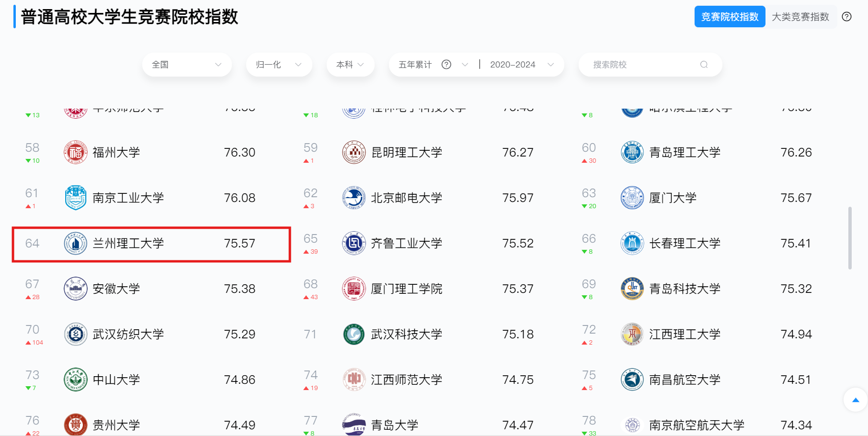Click help icon beside 大类竞赛指数 tab
Image resolution: width=868 pixels, height=436 pixels.
[847, 17]
